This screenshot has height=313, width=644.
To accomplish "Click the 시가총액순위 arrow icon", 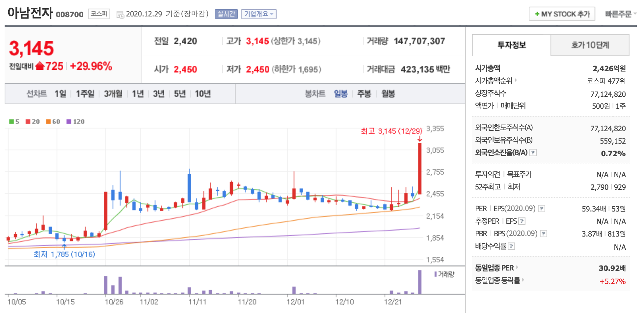I will click(x=516, y=80).
